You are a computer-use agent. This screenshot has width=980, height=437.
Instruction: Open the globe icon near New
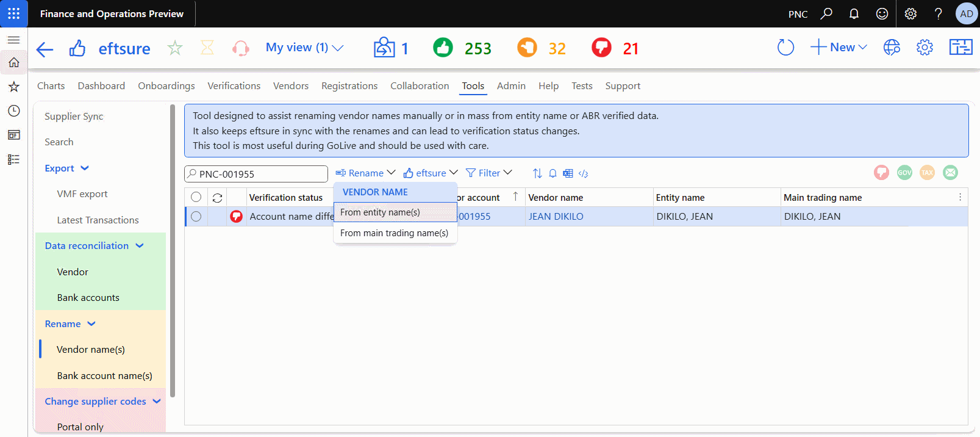coord(892,48)
